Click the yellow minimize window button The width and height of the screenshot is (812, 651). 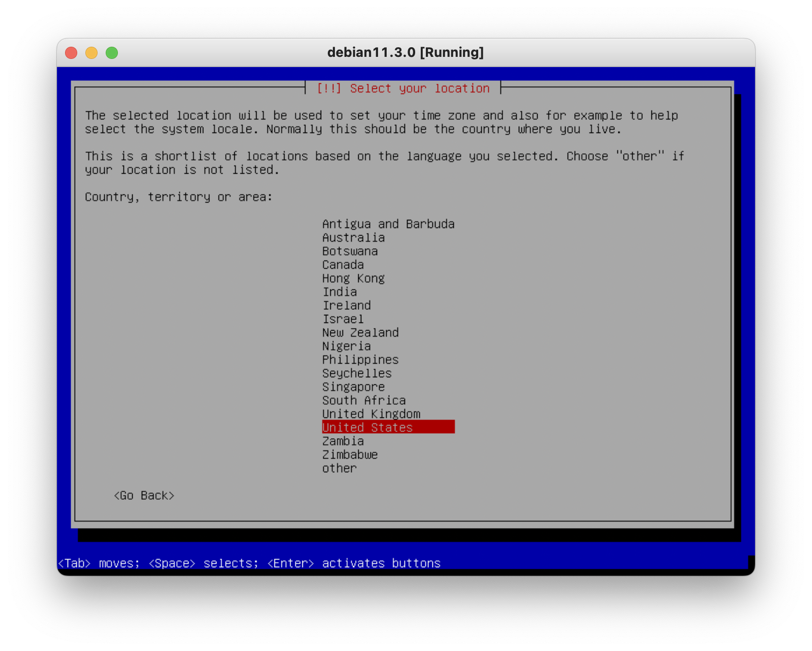pyautogui.click(x=91, y=53)
